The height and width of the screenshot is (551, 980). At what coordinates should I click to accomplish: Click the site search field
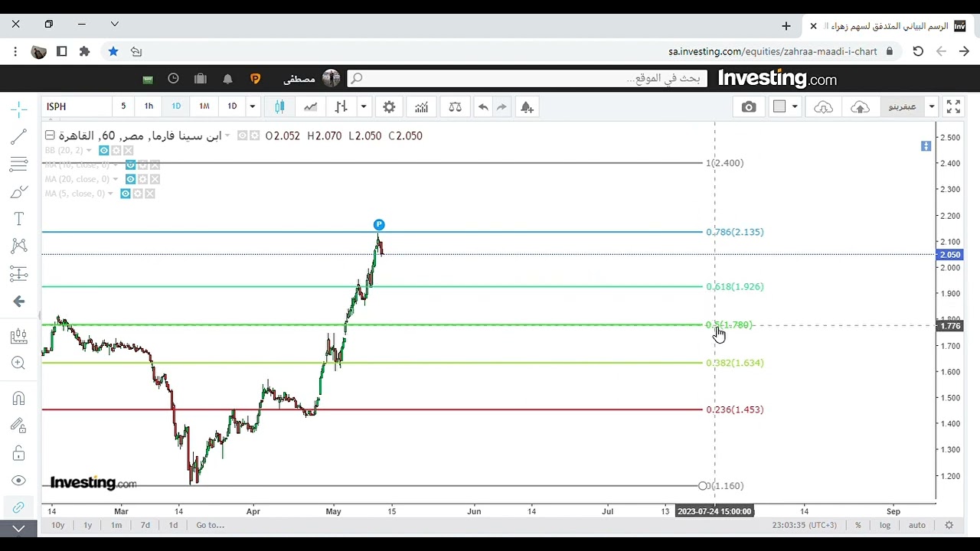(x=528, y=78)
